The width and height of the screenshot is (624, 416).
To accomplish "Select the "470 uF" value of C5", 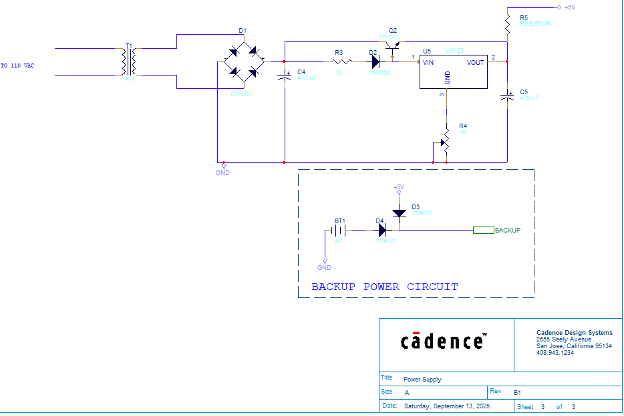I will 529,98.
